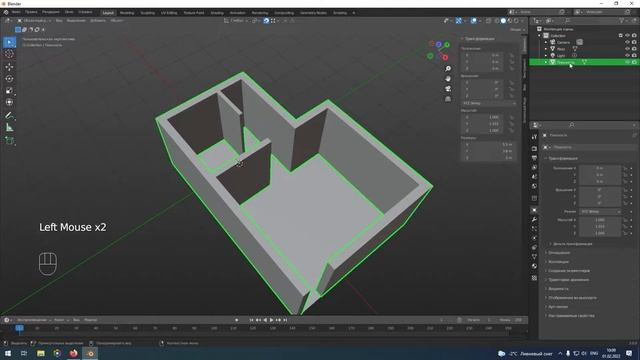Jump to the timeline start frame
The height and width of the screenshot is (360, 640).
(251, 320)
